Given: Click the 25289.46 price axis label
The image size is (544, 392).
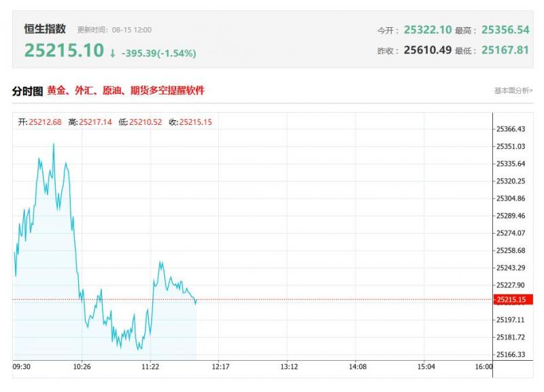Looking at the screenshot, I should 511,216.
